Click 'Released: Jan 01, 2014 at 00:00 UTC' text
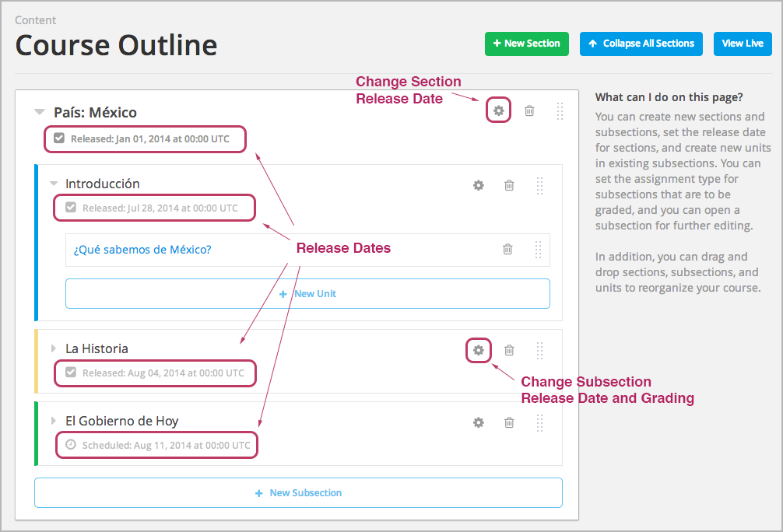Screen dimensions: 783x532 (x=149, y=138)
